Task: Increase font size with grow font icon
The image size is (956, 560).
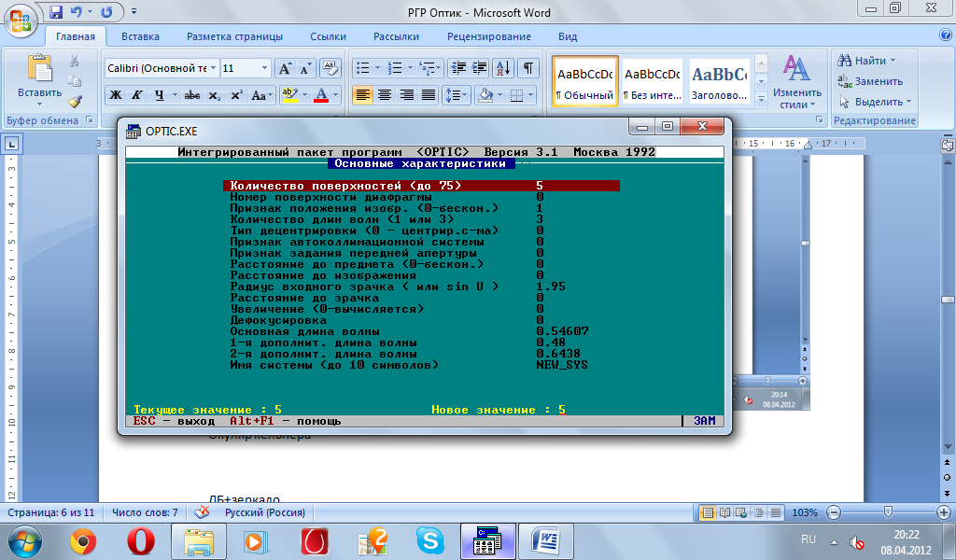Action: (285, 68)
